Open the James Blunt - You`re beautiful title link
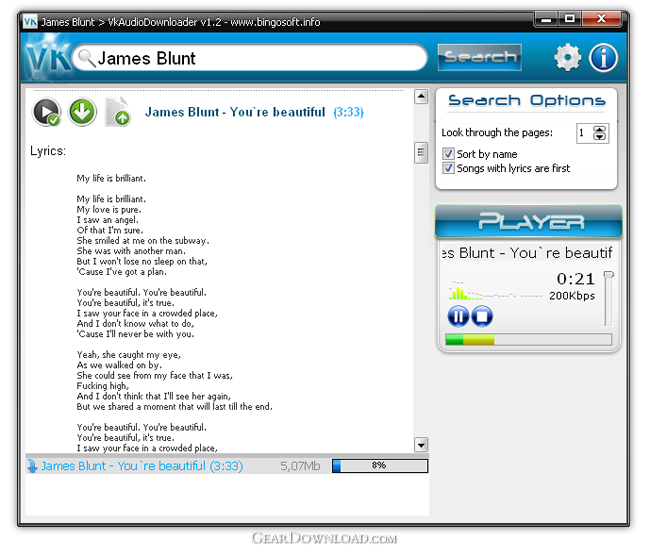The width and height of the screenshot is (649, 546). tap(235, 112)
